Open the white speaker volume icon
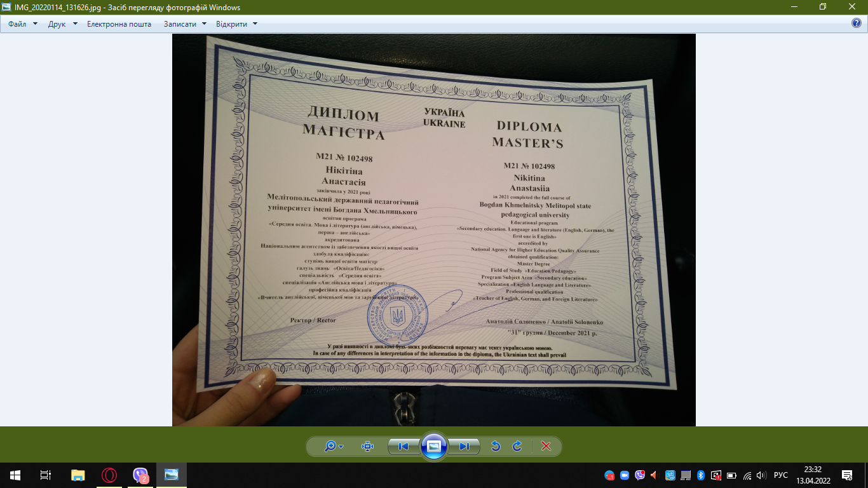868x488 pixels. 762,475
